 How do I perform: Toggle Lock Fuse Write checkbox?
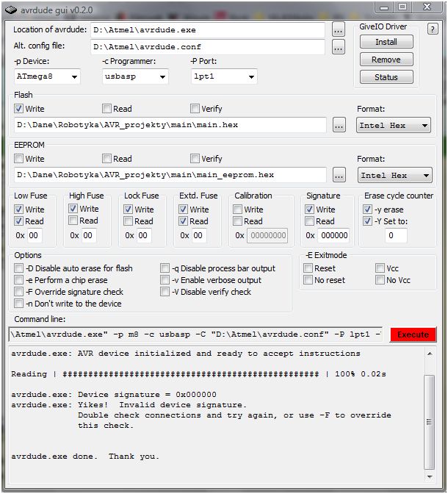[x=128, y=210]
